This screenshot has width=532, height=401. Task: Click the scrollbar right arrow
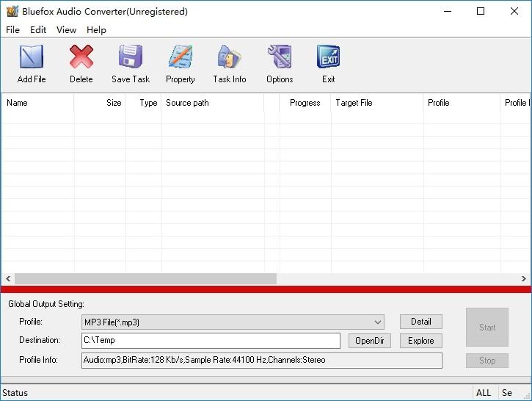tap(523, 279)
